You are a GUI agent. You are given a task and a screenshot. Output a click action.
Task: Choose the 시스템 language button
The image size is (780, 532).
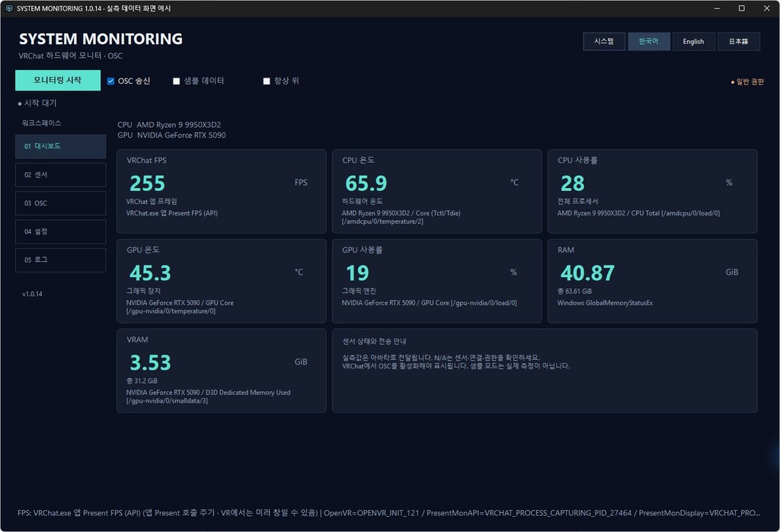pyautogui.click(x=604, y=41)
